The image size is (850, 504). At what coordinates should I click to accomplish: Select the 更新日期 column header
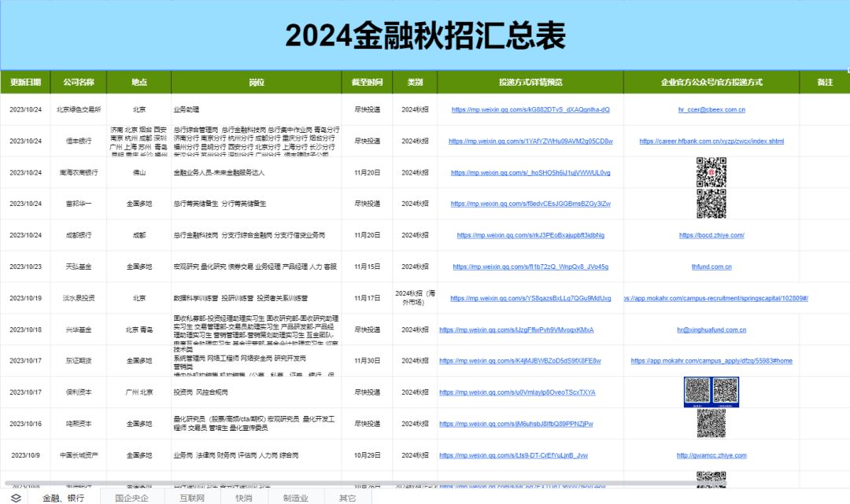pyautogui.click(x=25, y=82)
